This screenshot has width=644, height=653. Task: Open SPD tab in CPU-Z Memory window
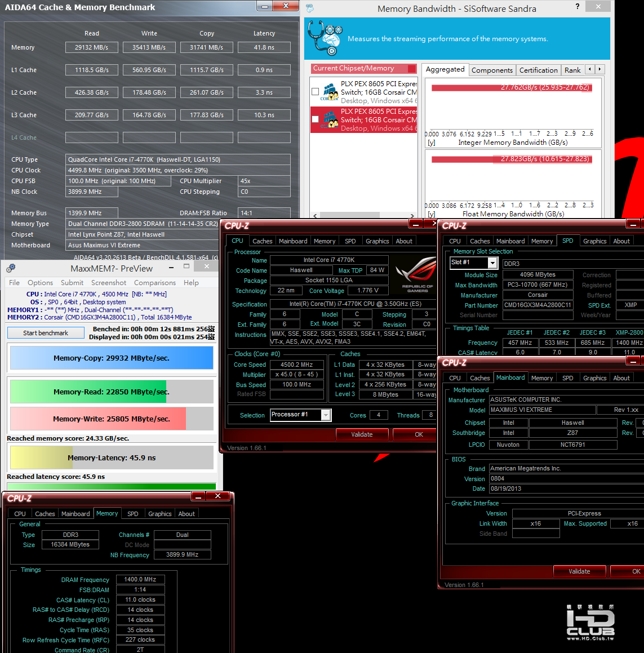click(x=133, y=514)
